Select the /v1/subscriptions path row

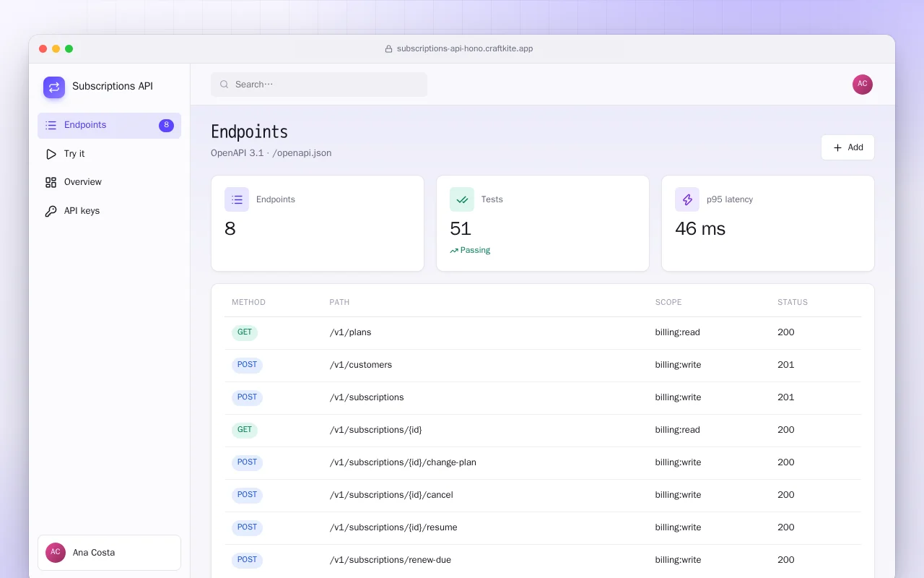543,398
